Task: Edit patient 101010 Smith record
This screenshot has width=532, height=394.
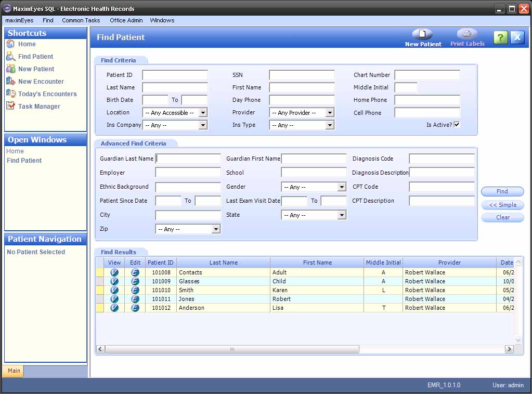Action: (135, 290)
